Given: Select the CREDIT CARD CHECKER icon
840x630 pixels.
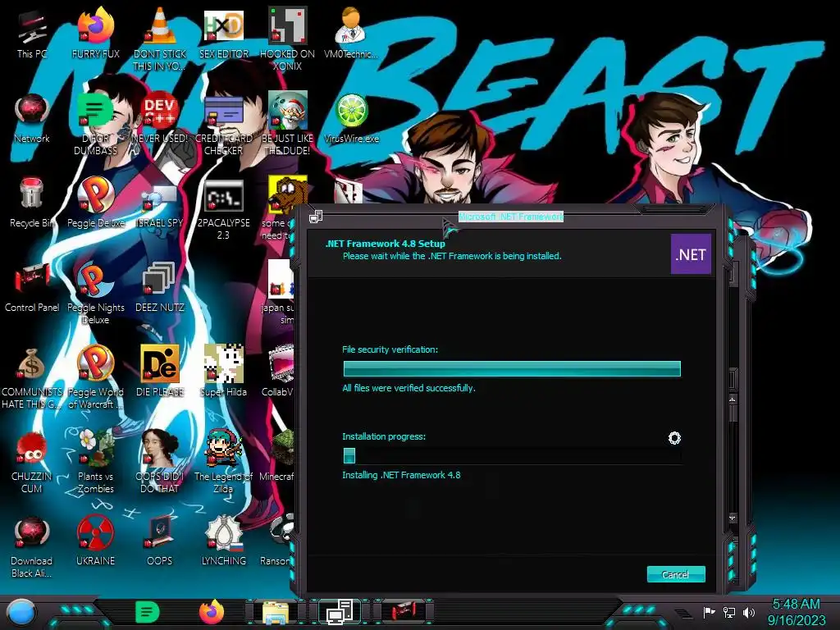Looking at the screenshot, I should point(223,111).
